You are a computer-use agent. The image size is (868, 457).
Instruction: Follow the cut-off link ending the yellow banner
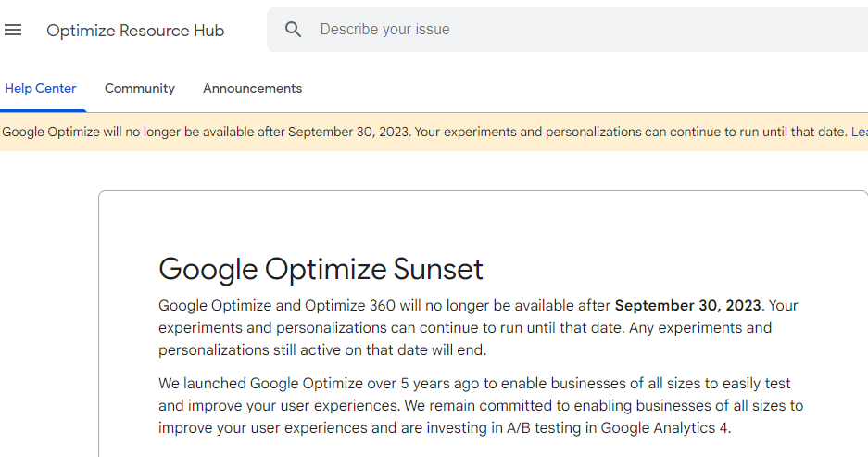pos(859,132)
